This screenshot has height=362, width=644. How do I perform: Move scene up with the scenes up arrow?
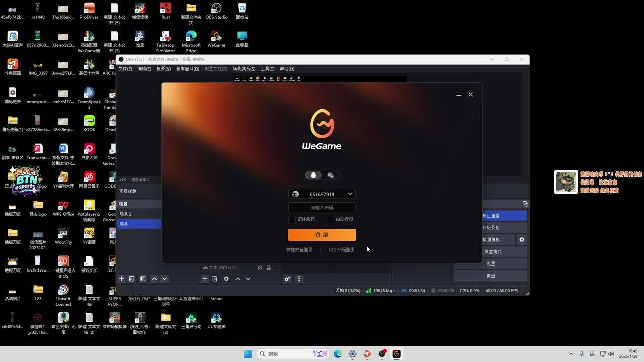(x=154, y=279)
